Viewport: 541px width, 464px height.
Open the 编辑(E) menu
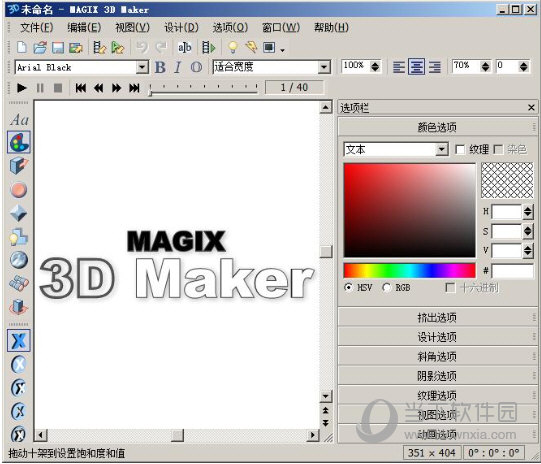tap(84, 27)
